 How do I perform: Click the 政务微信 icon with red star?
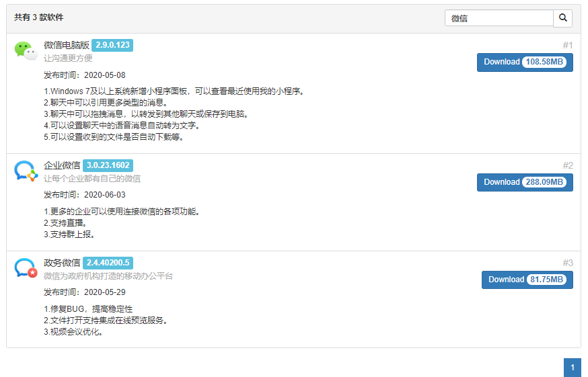(26, 268)
